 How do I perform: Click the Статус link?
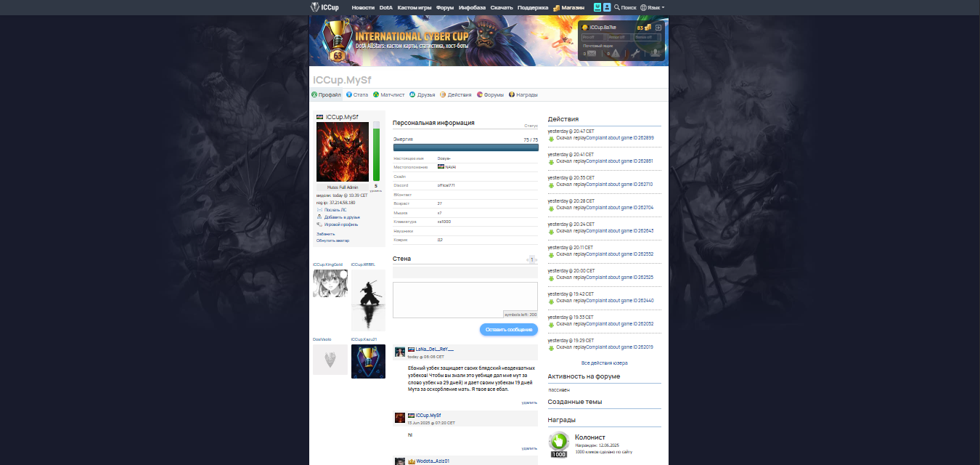531,126
